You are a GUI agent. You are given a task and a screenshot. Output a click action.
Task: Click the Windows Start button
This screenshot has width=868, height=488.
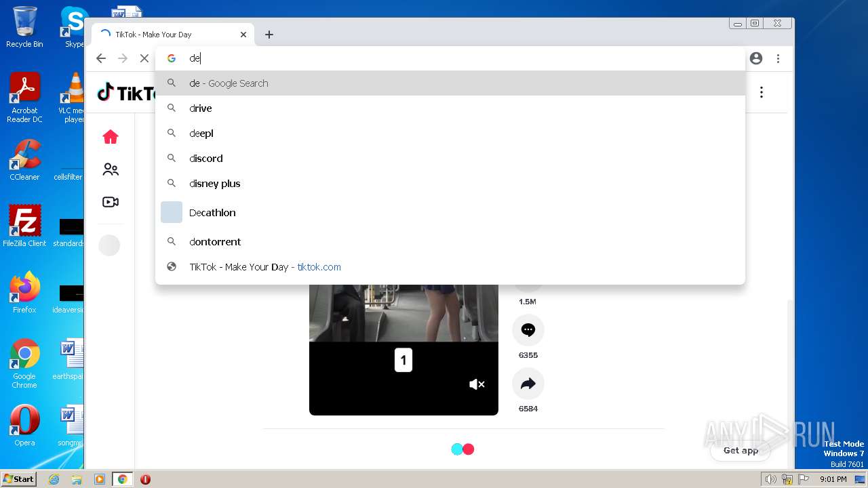[19, 479]
